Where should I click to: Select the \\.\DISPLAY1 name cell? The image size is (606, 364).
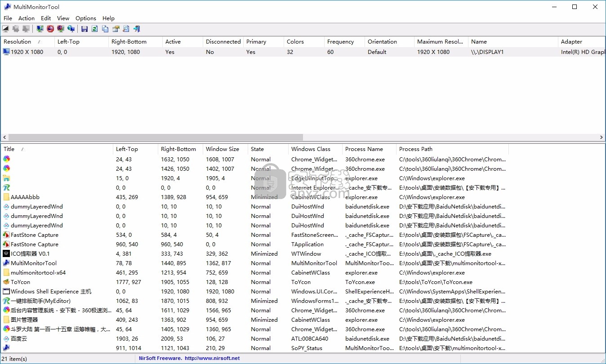[x=487, y=52]
